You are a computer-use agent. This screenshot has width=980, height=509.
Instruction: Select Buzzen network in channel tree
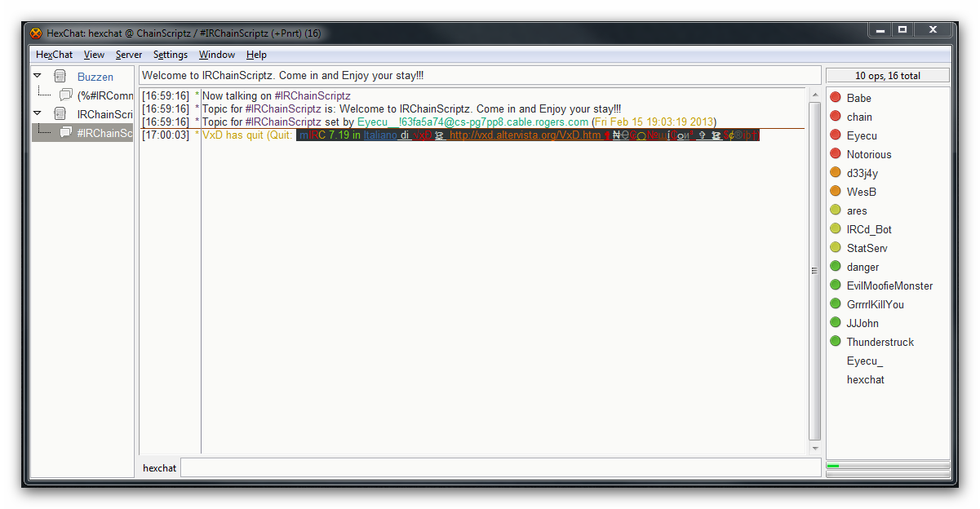95,77
